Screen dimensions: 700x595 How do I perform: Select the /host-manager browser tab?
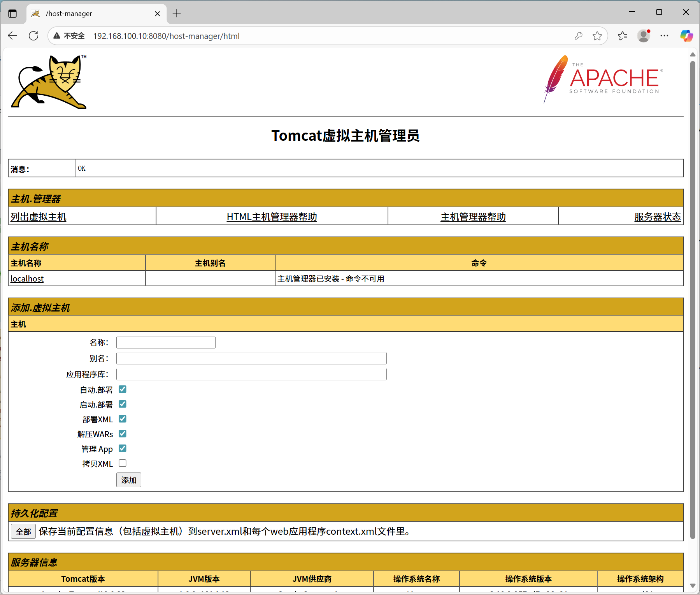coord(96,14)
